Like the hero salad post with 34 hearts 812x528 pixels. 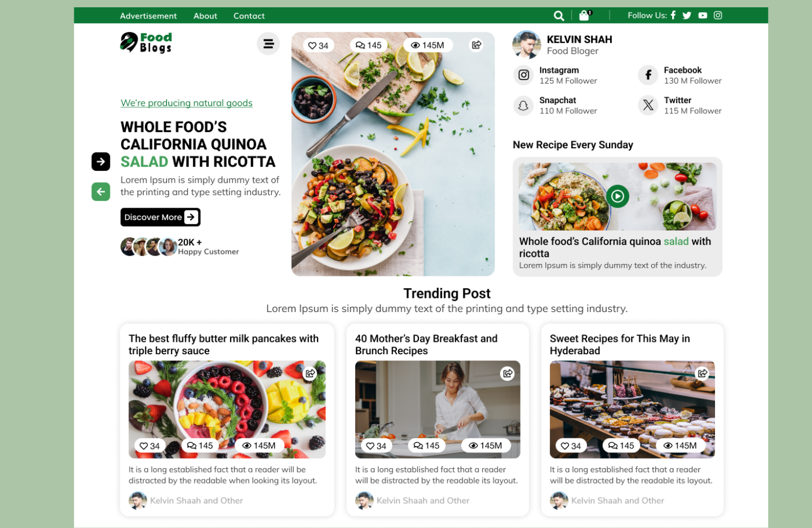[x=318, y=46]
